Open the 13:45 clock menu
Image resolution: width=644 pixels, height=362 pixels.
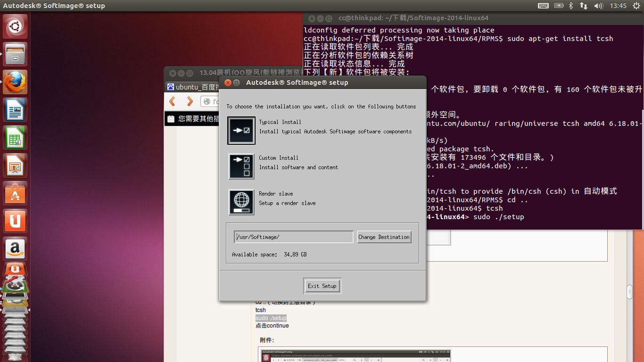tap(618, 6)
